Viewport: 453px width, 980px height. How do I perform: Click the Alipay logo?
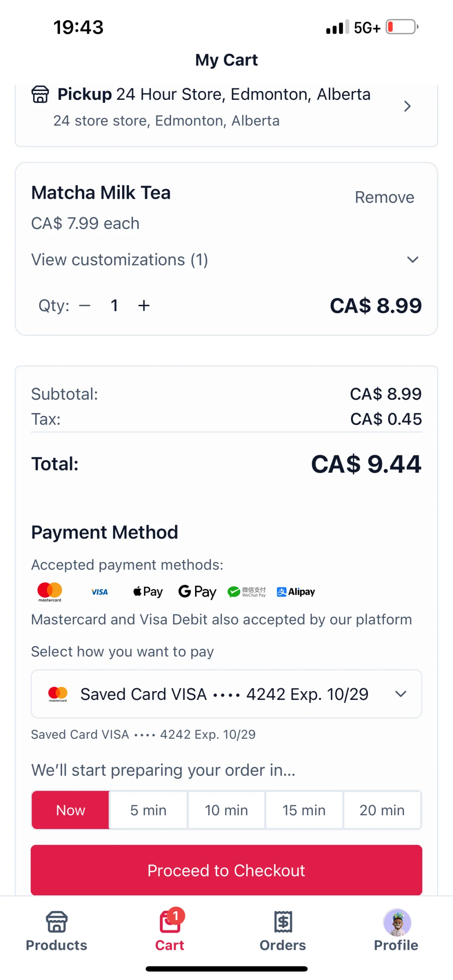pos(296,592)
